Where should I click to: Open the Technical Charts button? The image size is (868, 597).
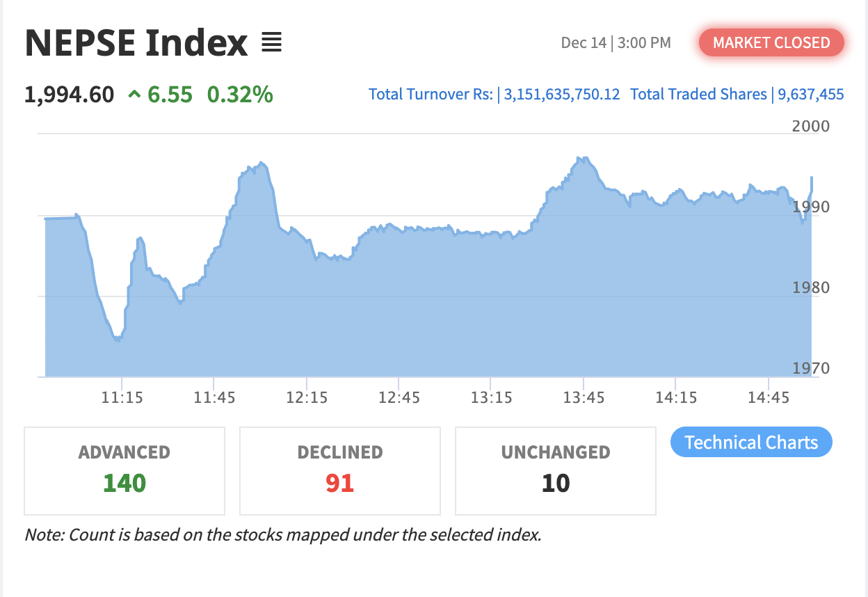click(751, 443)
